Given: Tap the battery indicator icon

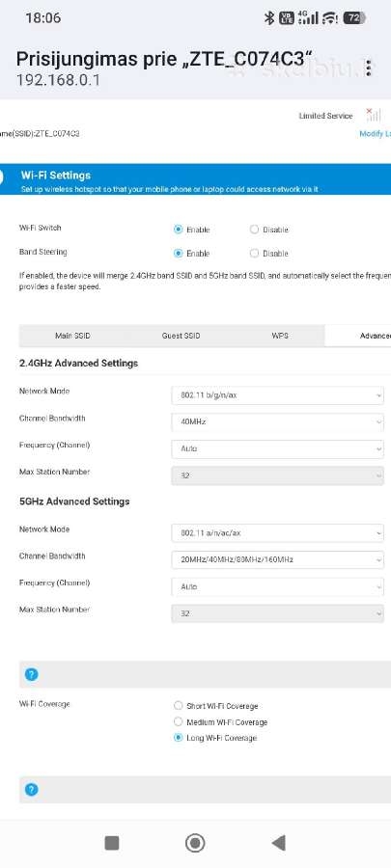Looking at the screenshot, I should (x=354, y=17).
